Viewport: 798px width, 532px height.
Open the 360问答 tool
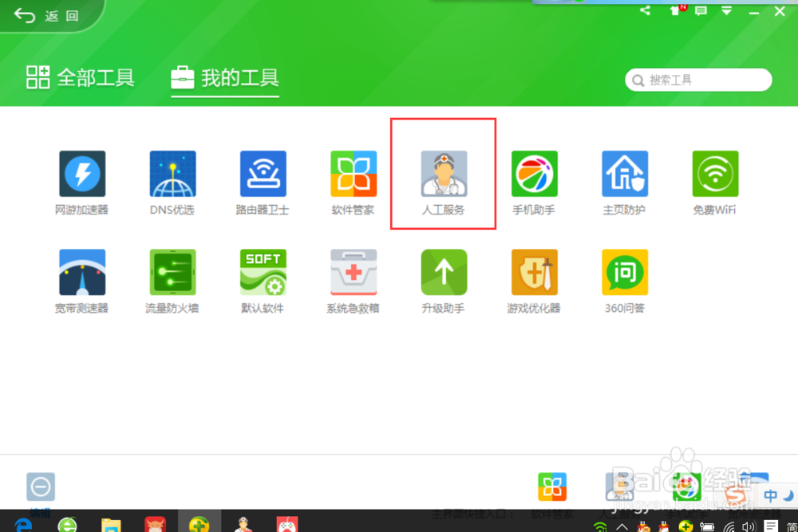pos(625,272)
